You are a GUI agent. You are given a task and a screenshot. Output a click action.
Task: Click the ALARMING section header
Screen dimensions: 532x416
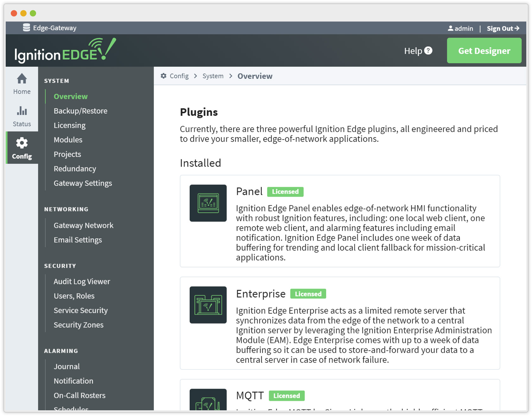[61, 351]
